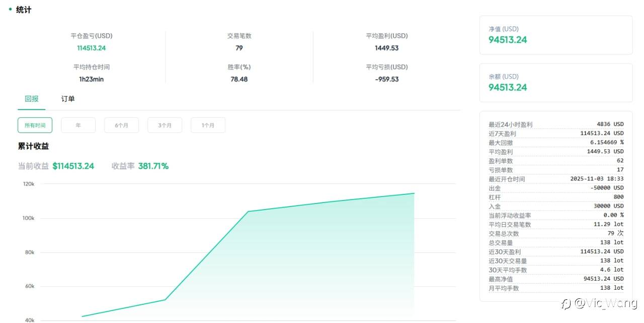Click the 60k axis label
Viewport: 644px width, 323px height.
click(x=29, y=286)
